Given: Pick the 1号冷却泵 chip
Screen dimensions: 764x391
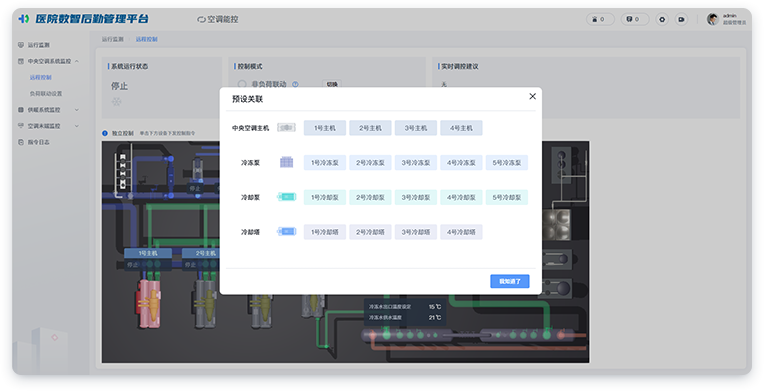Looking at the screenshot, I should (x=325, y=197).
